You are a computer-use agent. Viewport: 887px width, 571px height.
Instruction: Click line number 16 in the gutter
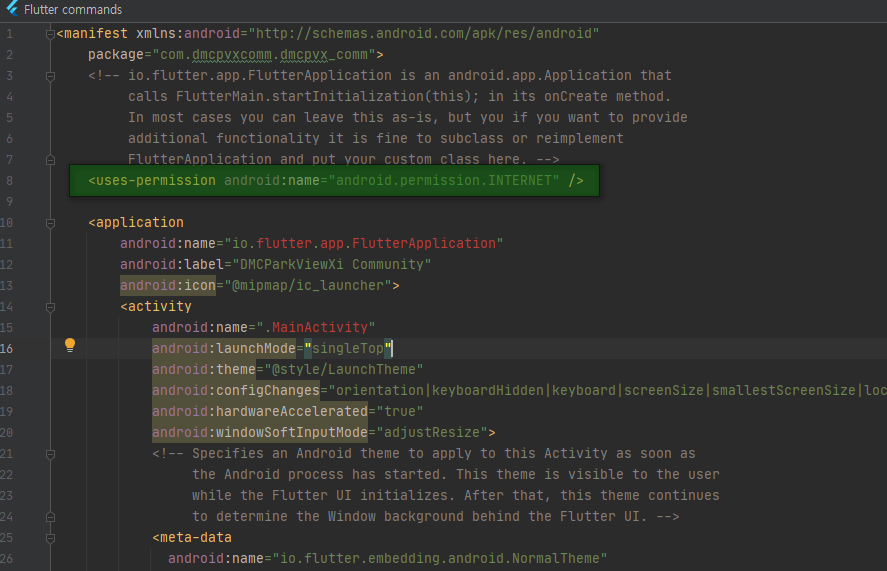tap(7, 349)
